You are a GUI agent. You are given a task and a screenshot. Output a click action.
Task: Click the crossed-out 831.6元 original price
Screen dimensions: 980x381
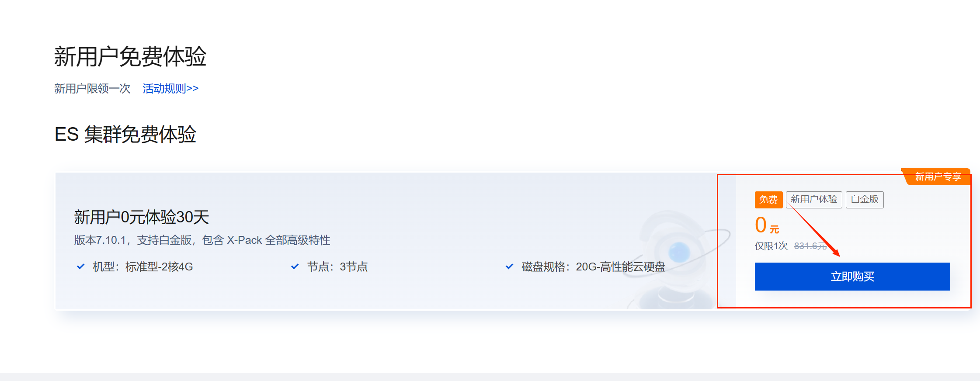810,246
